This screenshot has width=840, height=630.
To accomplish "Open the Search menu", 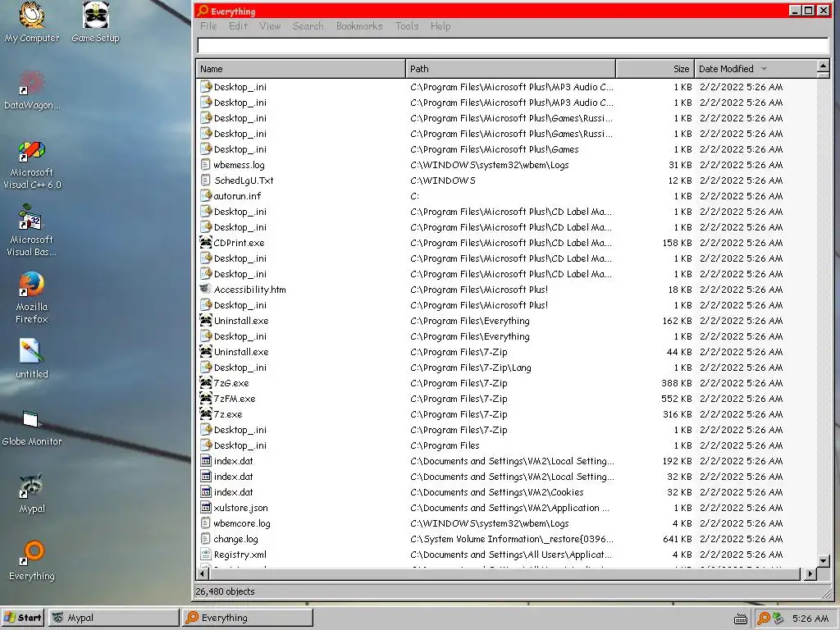I will click(x=308, y=26).
